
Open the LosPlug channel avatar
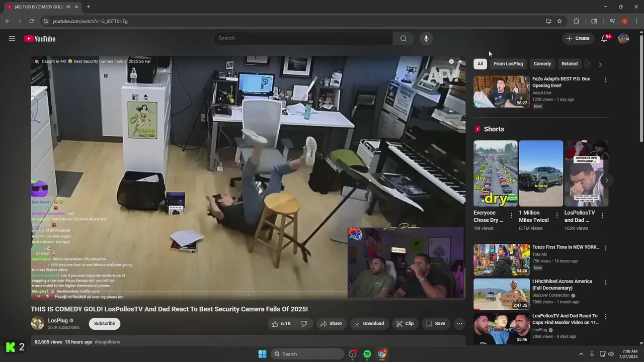[37, 323]
